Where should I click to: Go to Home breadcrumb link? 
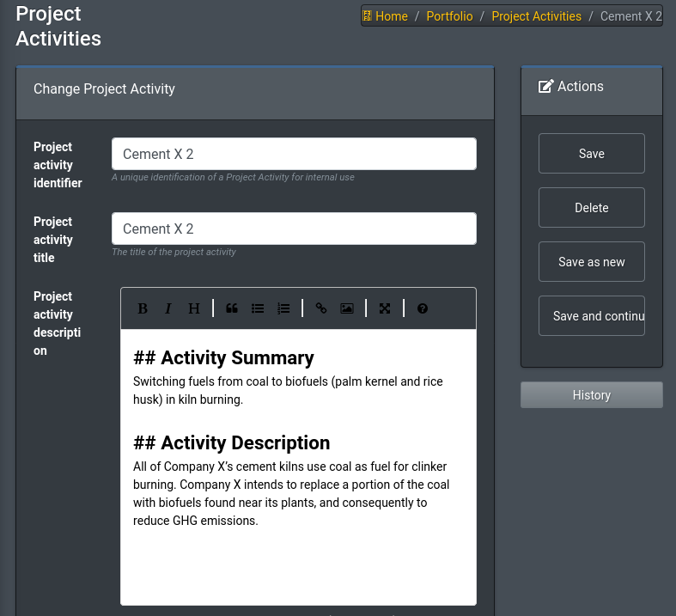391,16
